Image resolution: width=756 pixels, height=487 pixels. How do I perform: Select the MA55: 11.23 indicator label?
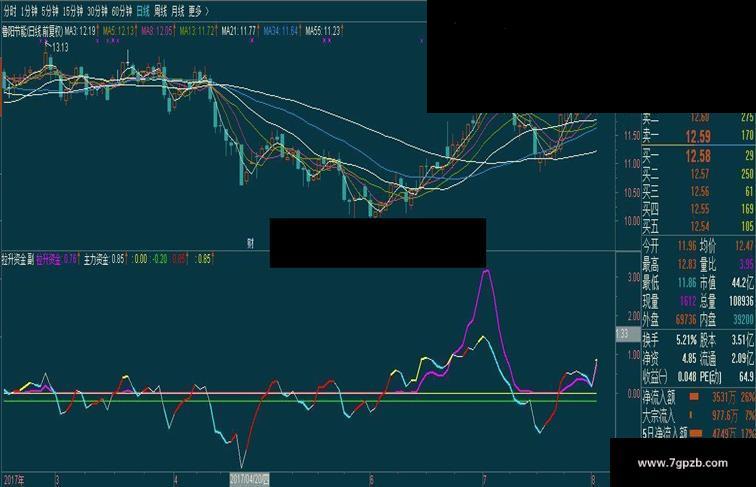click(323, 31)
